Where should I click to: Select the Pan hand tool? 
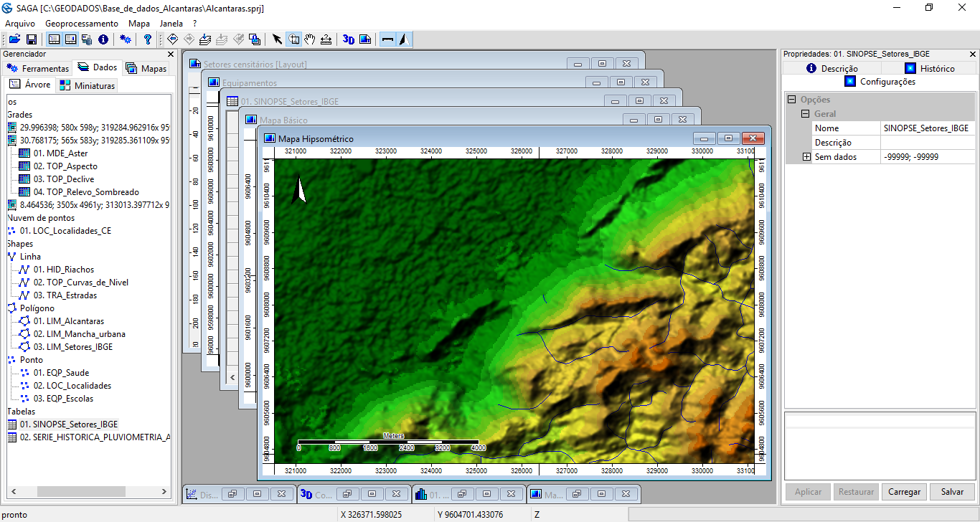tap(310, 39)
